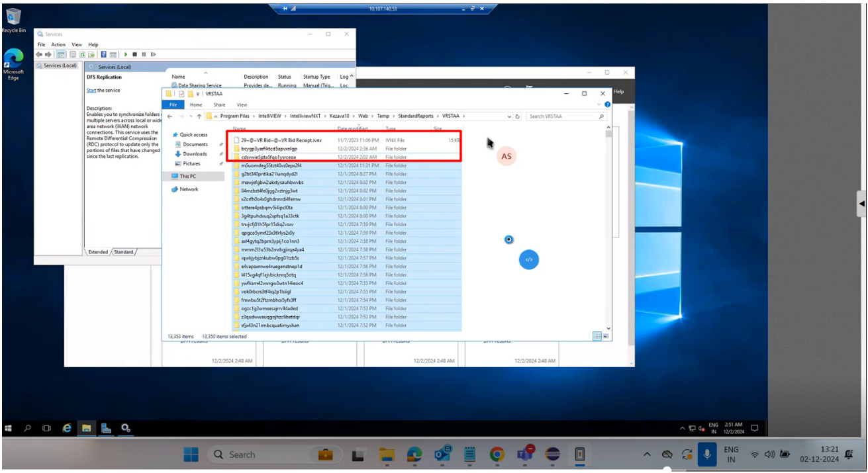Image resolution: width=868 pixels, height=473 pixels.
Task: Select This PC in navigation pane
Action: coord(188,176)
